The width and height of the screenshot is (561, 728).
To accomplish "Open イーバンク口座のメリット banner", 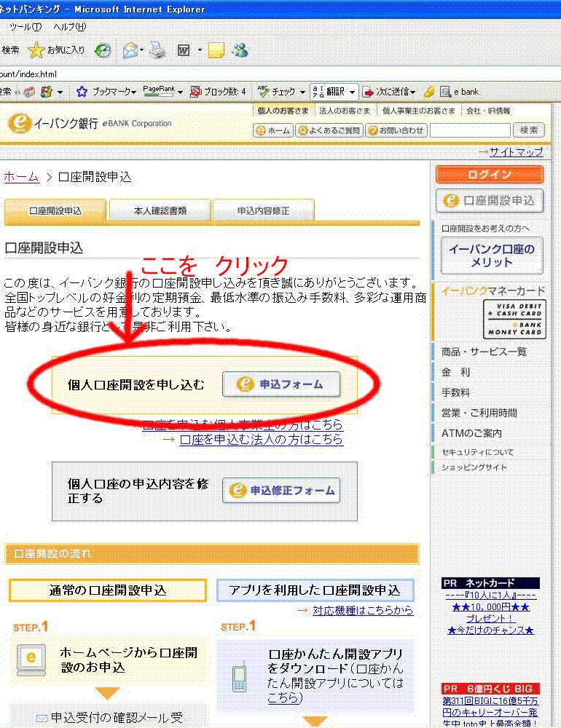I will click(492, 256).
